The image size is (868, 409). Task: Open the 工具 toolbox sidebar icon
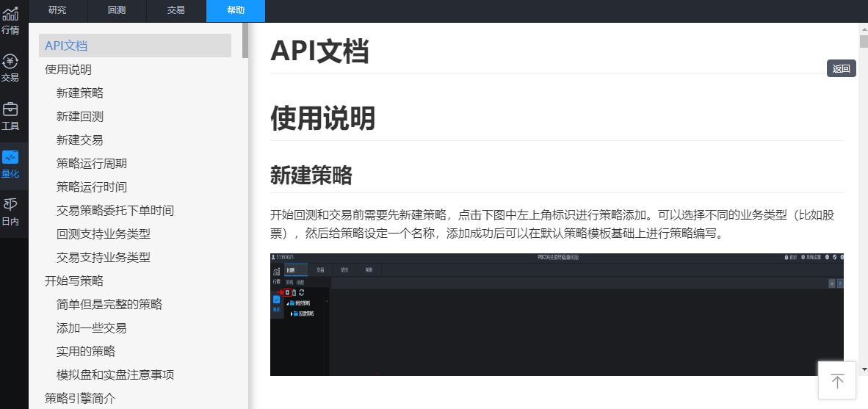point(10,116)
